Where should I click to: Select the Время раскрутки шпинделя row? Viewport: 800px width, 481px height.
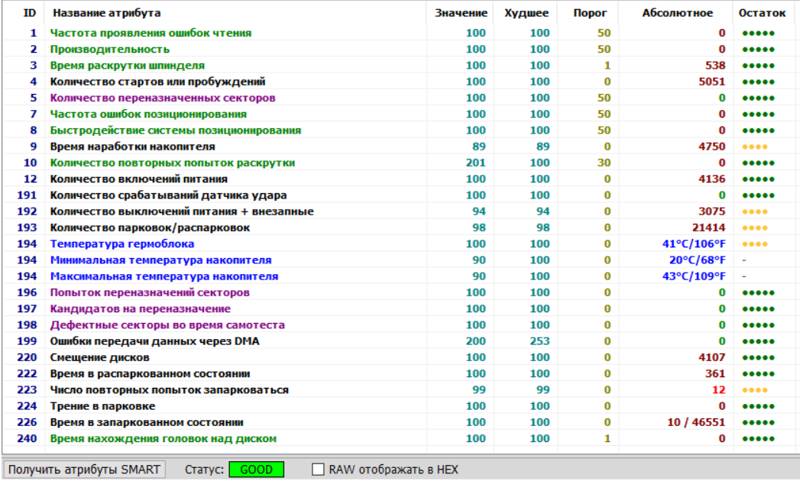click(x=400, y=65)
